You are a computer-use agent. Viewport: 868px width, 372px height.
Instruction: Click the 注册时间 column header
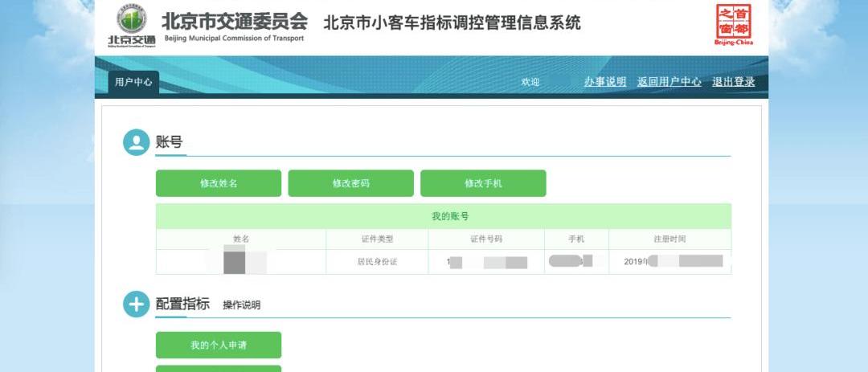[669, 239]
